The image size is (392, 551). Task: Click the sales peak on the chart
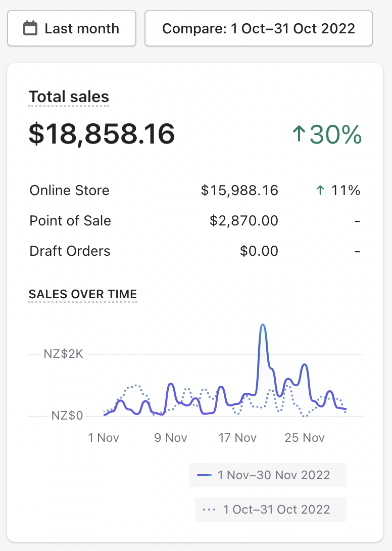[x=262, y=325]
